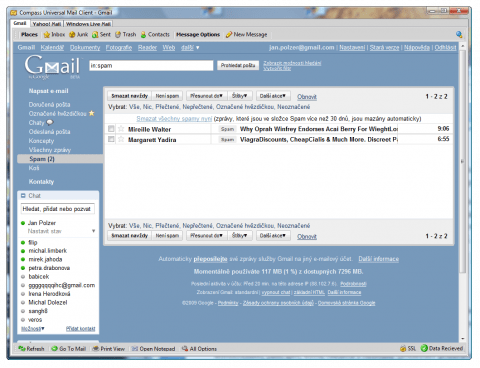The image size is (480, 368).
Task: Open Contacts toolbar item
Action: (155, 34)
